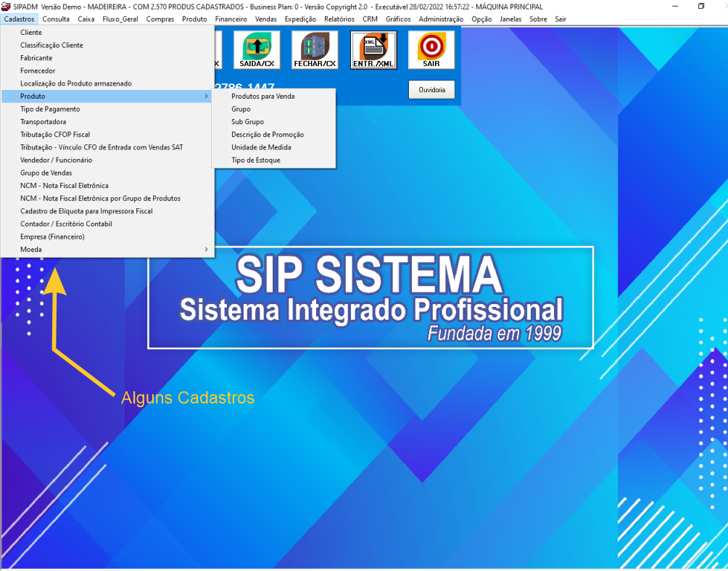Select Produtos para Venda in submenu
728x571 pixels.
273,96
